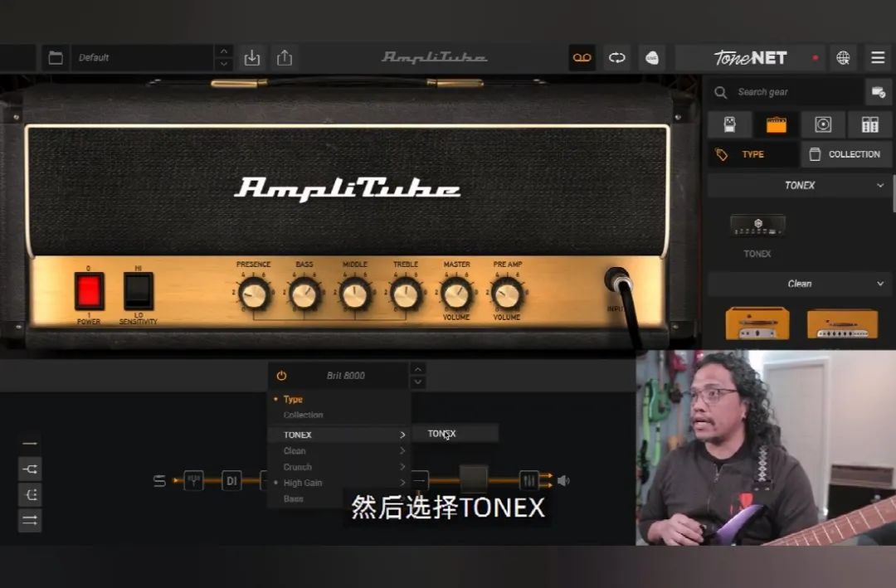Select the bottom parallel-lines routing icon
This screenshot has width=896, height=588.
pos(30,521)
